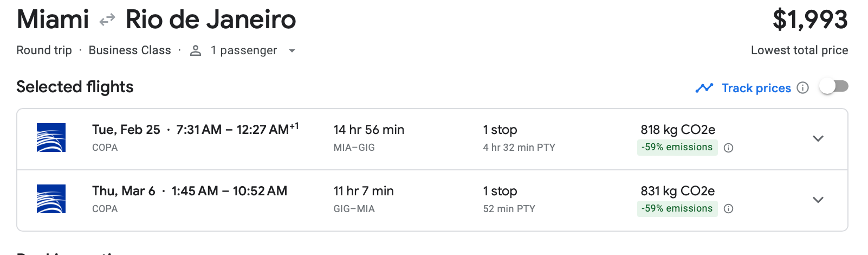Image resolution: width=868 pixels, height=255 pixels.
Task: Click the swap arrows between Miami and Rio
Action: [x=107, y=20]
